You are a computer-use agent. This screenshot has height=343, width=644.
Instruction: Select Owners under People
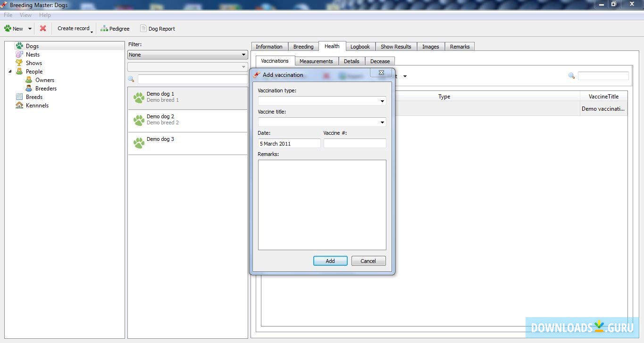tap(45, 80)
